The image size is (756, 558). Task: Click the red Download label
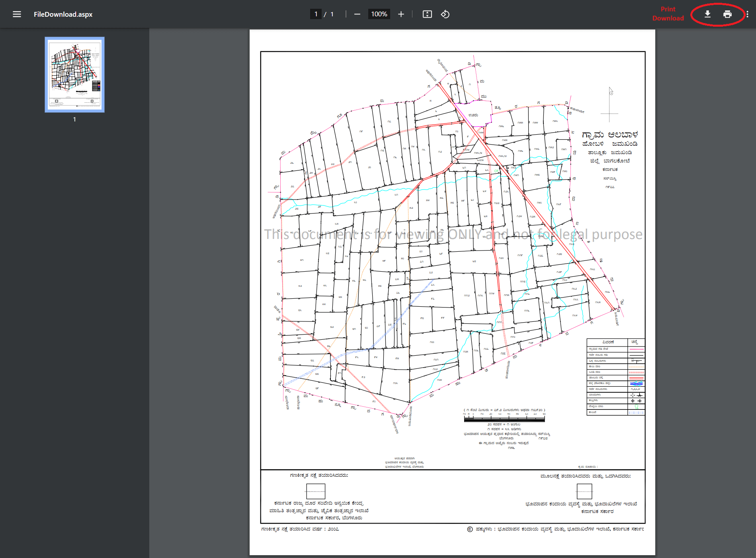pos(668,18)
